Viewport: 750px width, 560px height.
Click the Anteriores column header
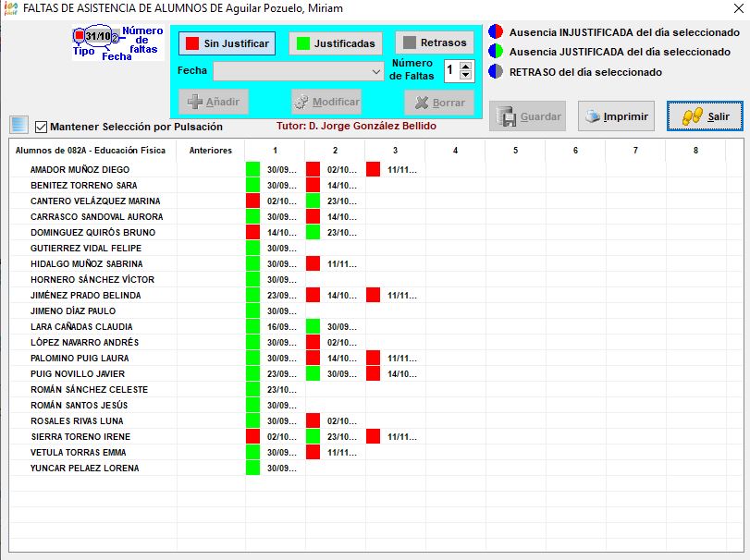click(211, 150)
